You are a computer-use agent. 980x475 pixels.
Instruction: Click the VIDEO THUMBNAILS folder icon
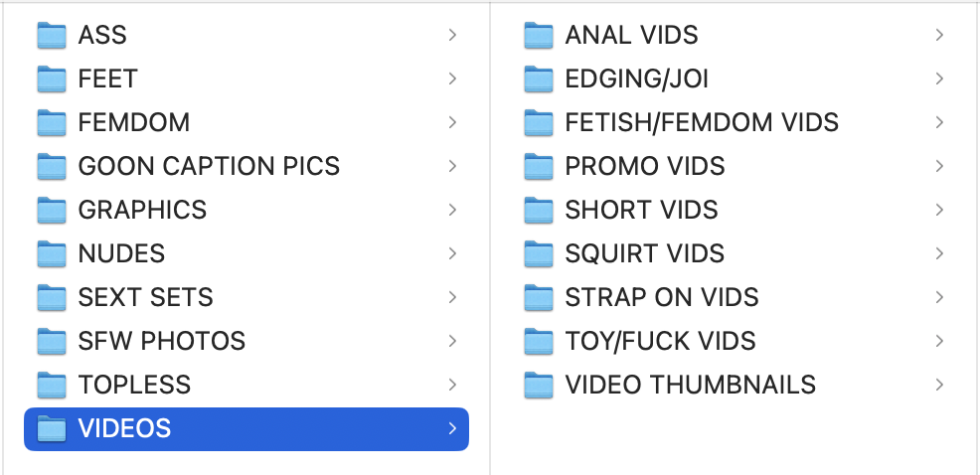click(x=539, y=385)
